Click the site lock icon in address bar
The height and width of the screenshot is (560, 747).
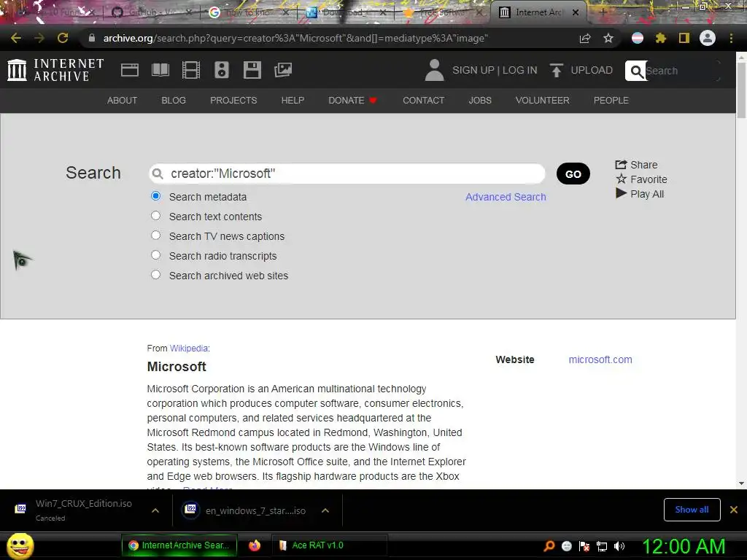tap(91, 38)
